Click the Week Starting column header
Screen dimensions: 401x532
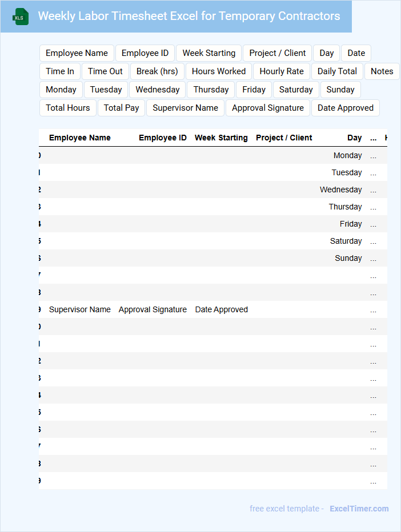point(221,138)
